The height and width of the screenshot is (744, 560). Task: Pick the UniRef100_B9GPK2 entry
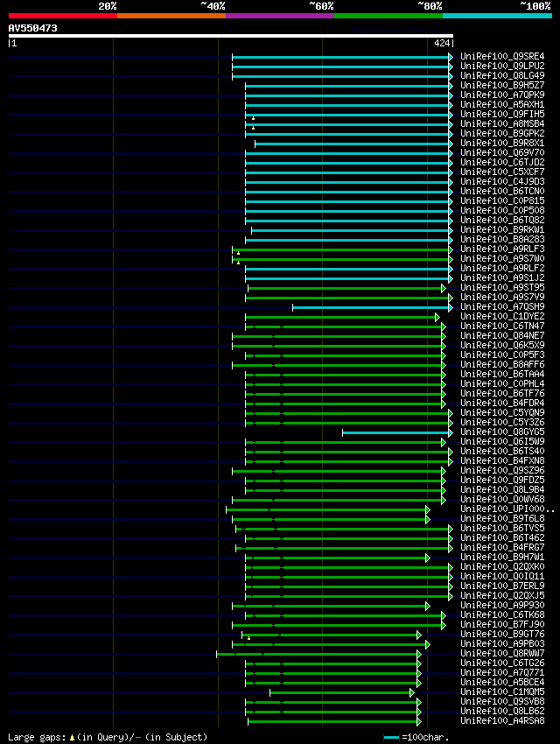502,133
